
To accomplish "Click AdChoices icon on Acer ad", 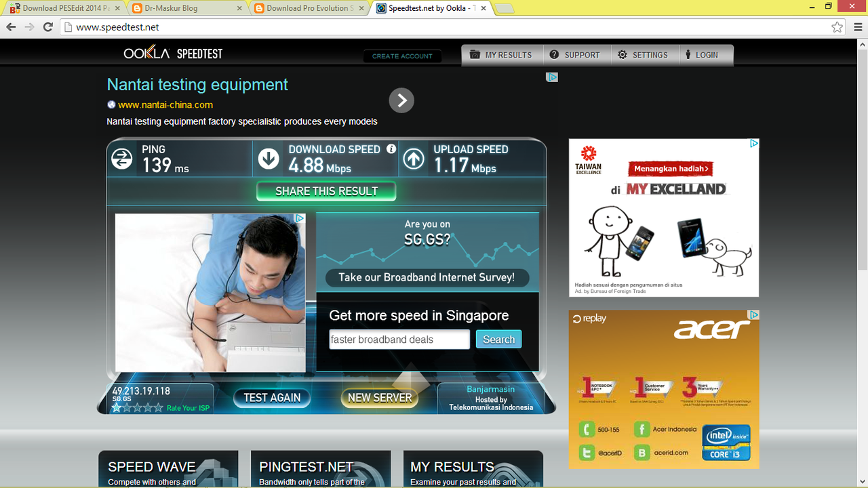I will pyautogui.click(x=753, y=315).
